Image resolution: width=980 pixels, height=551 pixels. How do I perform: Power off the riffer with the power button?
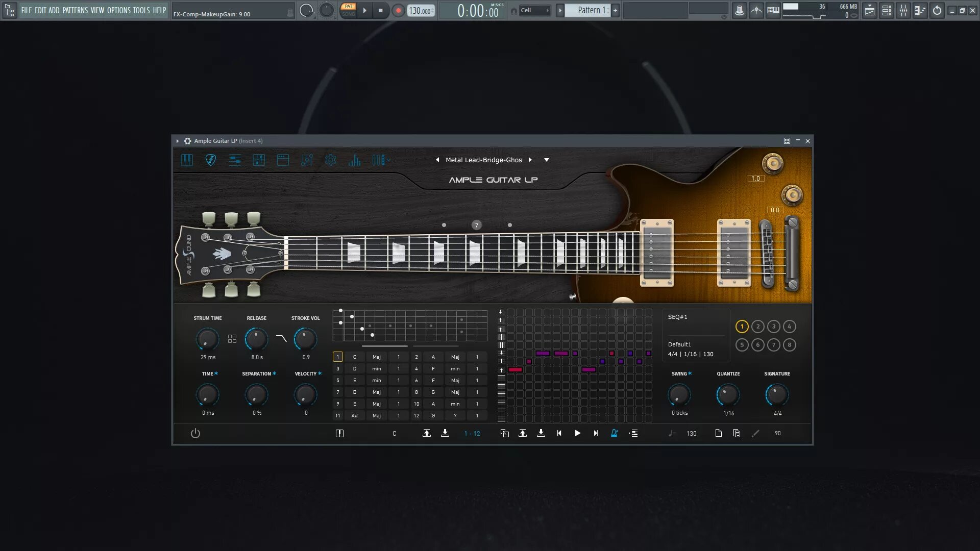point(195,433)
